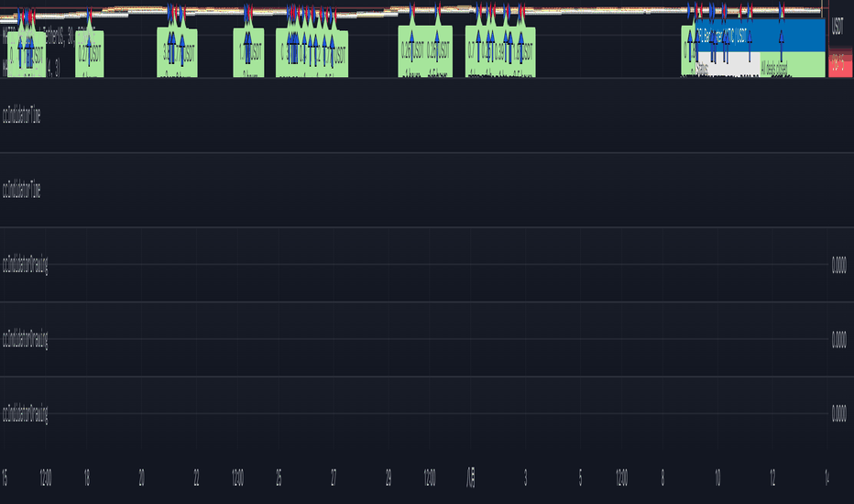This screenshot has height=504, width=854.
Task: Select the blue DCA Backtester table header
Action: [x=761, y=36]
